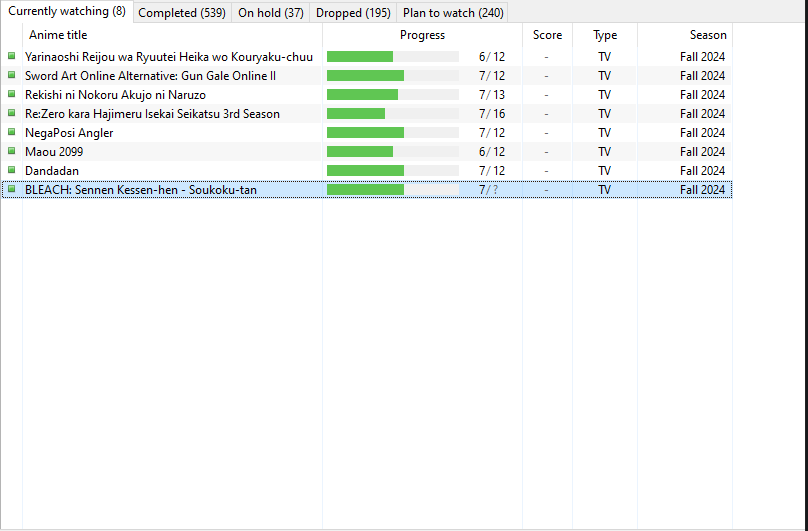The image size is (808, 531).
Task: Sort by the Type column header
Action: click(605, 35)
